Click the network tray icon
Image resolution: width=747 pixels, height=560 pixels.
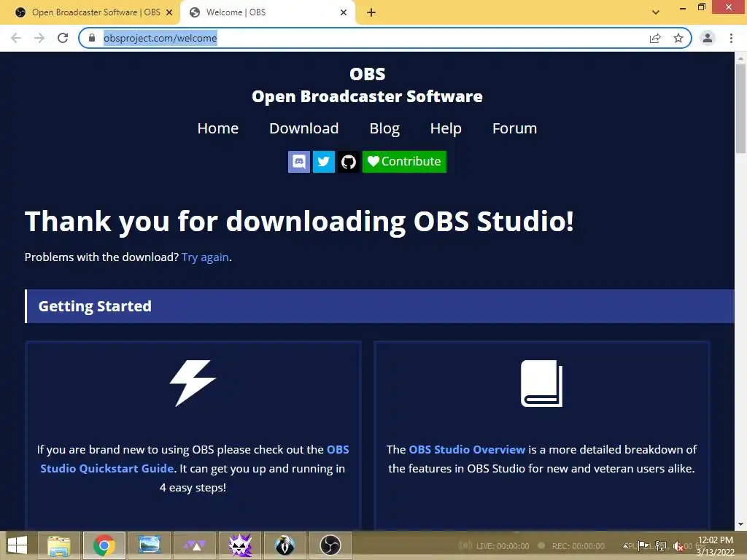pyautogui.click(x=661, y=545)
